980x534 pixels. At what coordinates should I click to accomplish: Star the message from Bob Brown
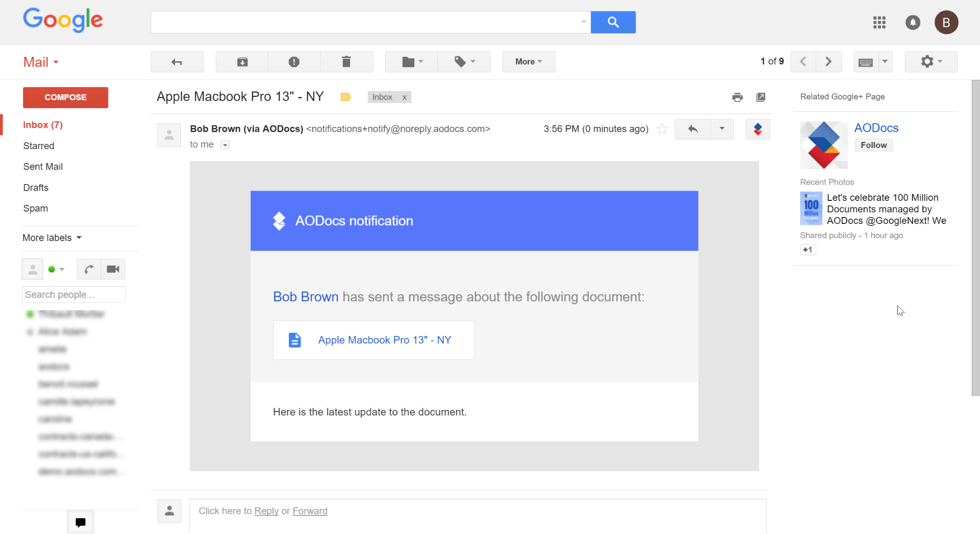[x=662, y=129]
